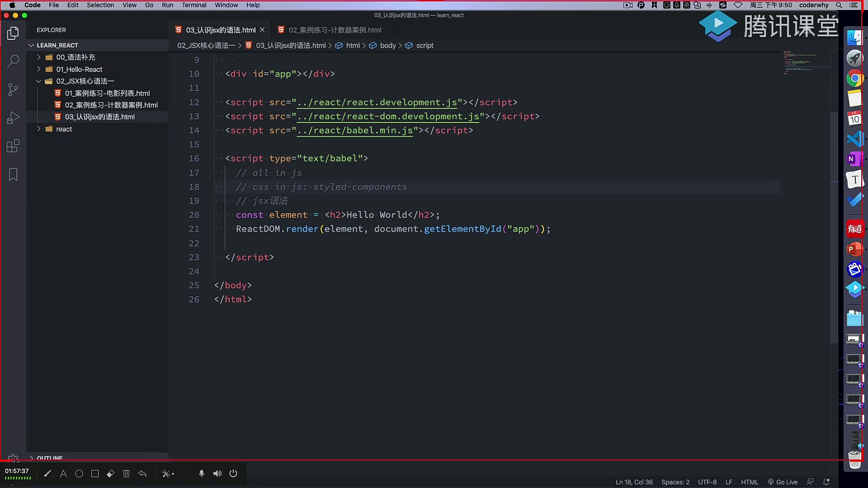Change the LF end of line sequence
This screenshot has width=868, height=488.
pyautogui.click(x=729, y=482)
